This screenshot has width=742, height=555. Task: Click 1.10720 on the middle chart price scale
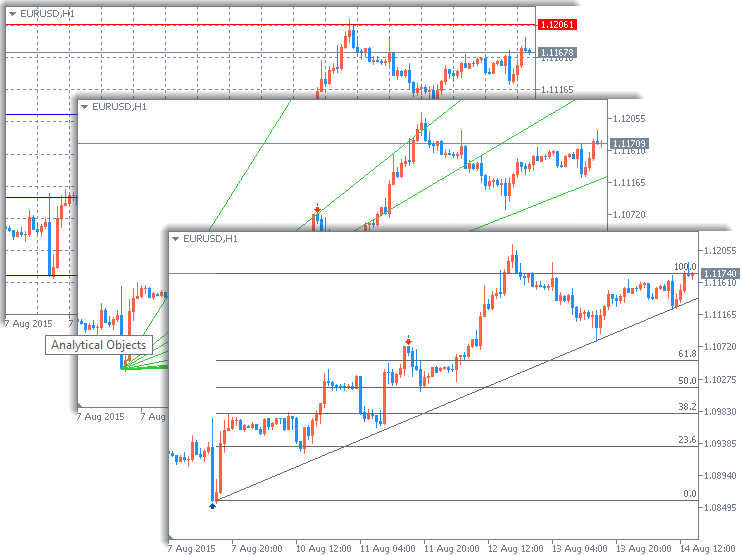629,215
